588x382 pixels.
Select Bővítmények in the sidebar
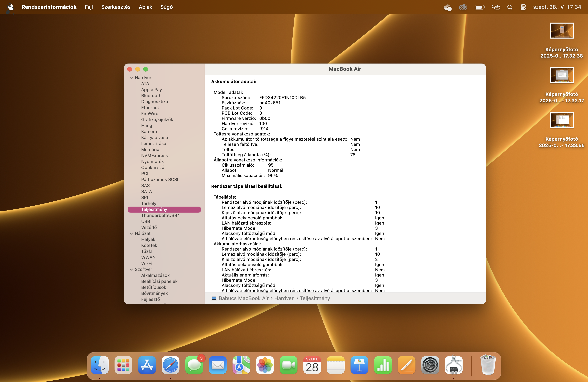point(154,293)
